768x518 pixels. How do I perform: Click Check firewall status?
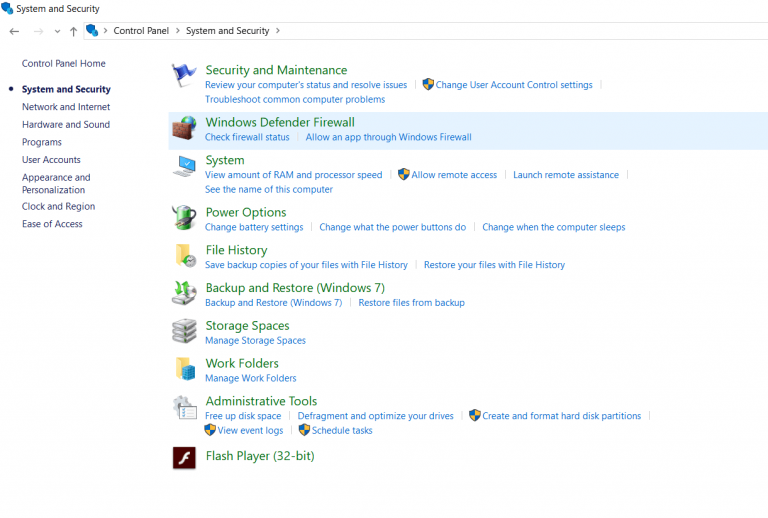(247, 137)
